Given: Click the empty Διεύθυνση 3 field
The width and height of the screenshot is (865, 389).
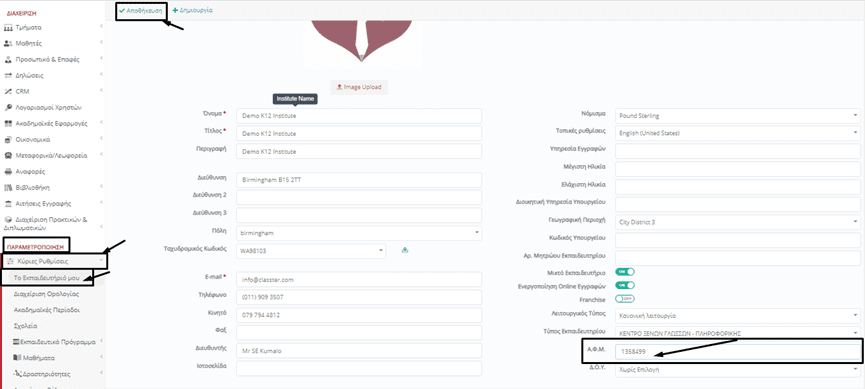Looking at the screenshot, I should tap(359, 215).
